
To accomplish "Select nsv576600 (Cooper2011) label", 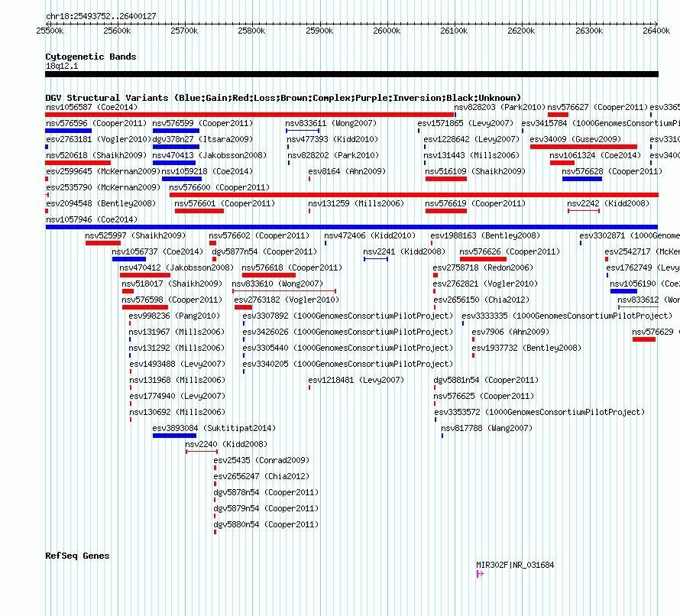I will (x=219, y=187).
